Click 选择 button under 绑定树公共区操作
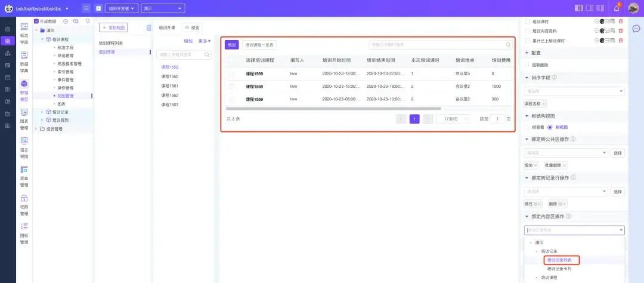 (618, 153)
